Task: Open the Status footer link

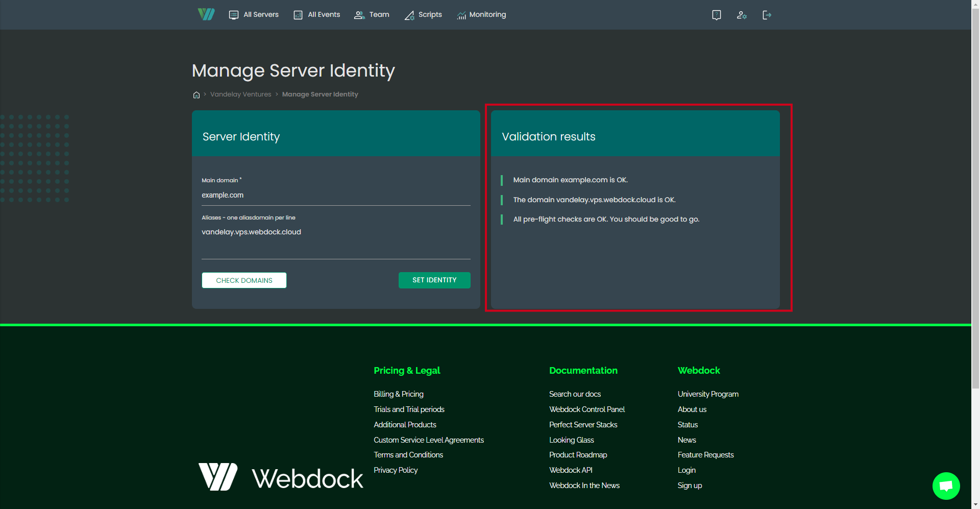Action: pos(688,425)
